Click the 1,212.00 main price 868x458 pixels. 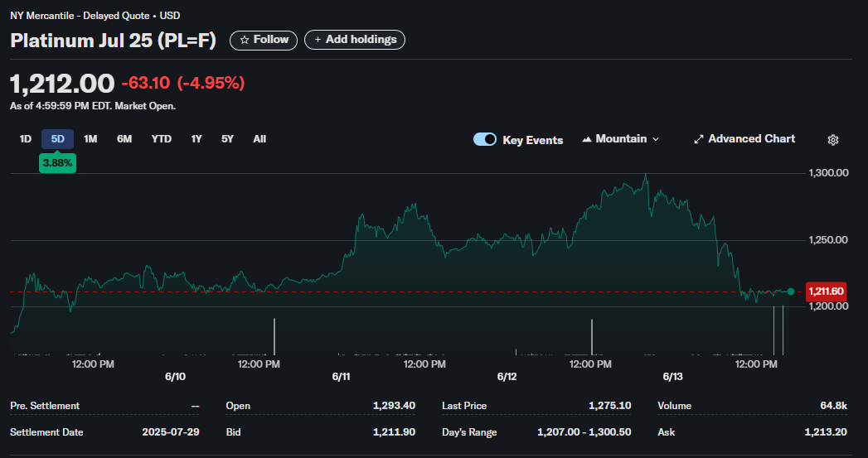[62, 84]
